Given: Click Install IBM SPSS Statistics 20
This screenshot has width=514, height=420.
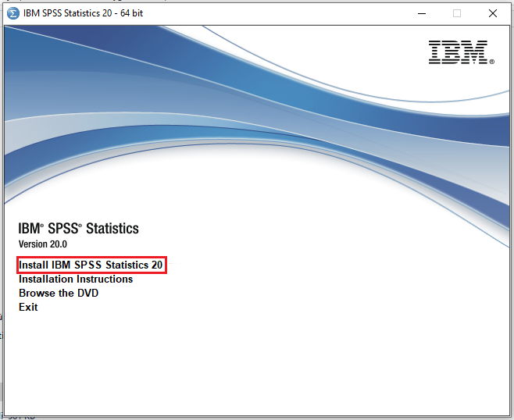Looking at the screenshot, I should pyautogui.click(x=91, y=265).
